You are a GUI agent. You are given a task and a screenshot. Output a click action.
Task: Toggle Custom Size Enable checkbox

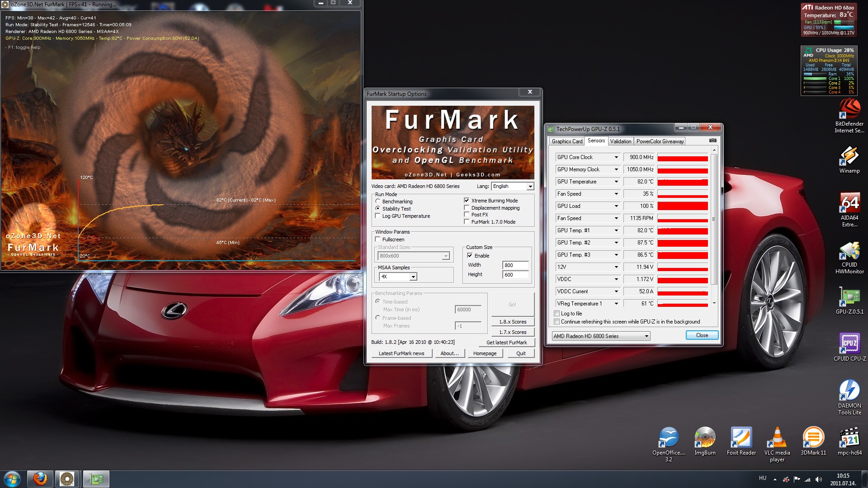tap(470, 255)
